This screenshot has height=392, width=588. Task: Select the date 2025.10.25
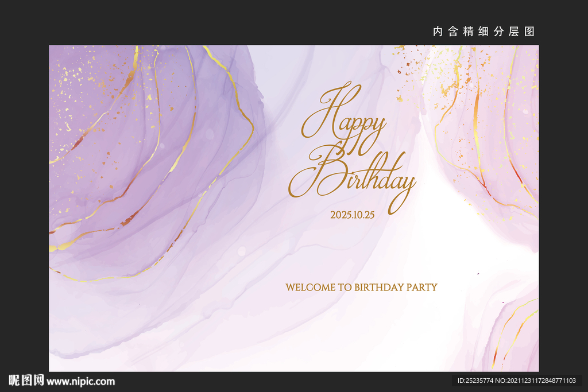coord(353,215)
